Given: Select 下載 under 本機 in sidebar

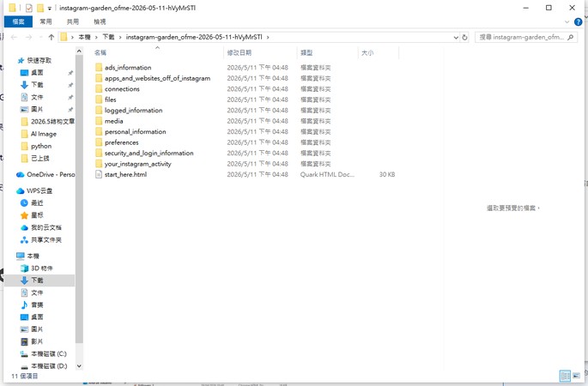Looking at the screenshot, I should click(32, 280).
